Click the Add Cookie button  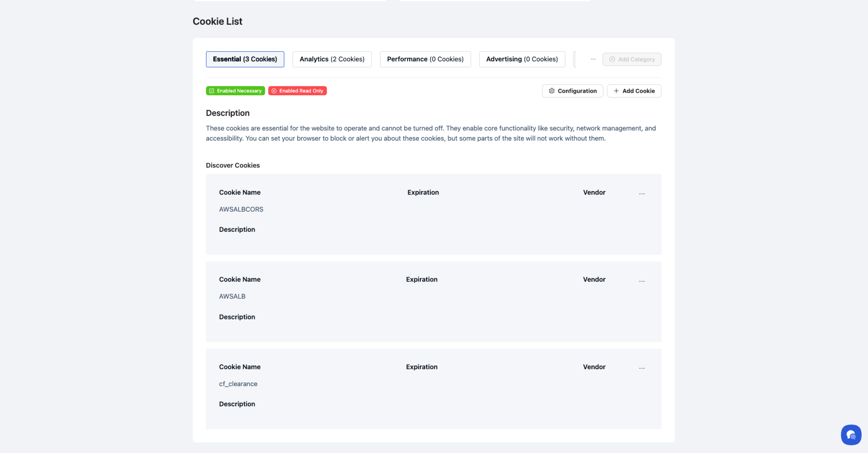coord(634,91)
